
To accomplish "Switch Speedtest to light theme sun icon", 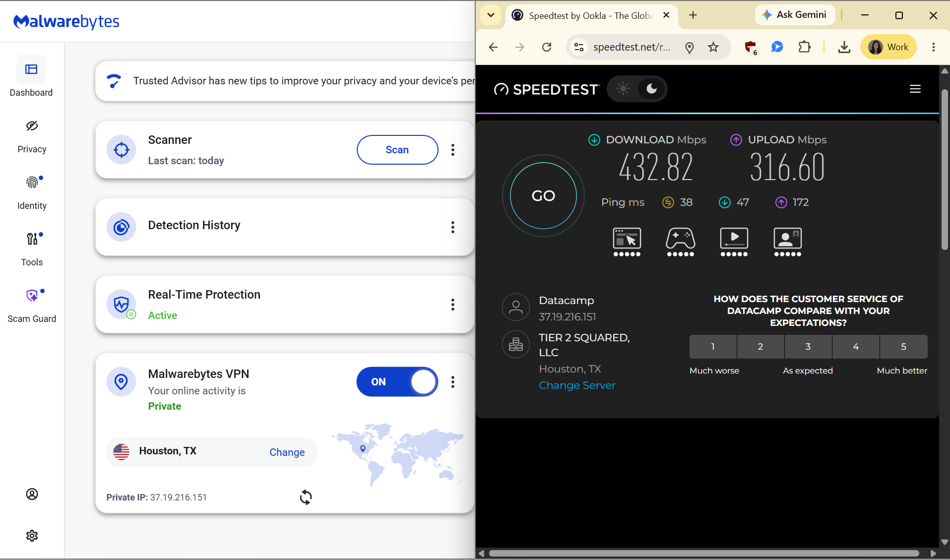I will (623, 89).
